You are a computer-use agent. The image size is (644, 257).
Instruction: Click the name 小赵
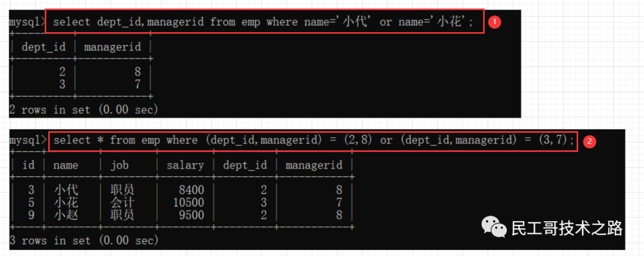click(66, 215)
